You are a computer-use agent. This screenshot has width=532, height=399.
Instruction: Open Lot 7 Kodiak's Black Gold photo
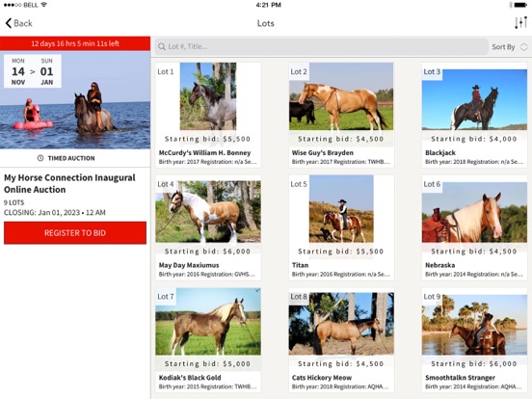208,321
